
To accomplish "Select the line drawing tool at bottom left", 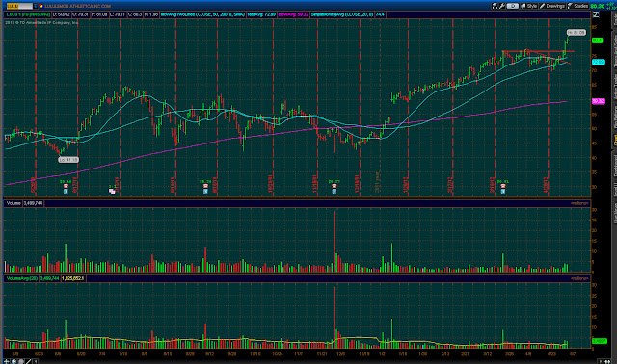I will [x=28, y=361].
